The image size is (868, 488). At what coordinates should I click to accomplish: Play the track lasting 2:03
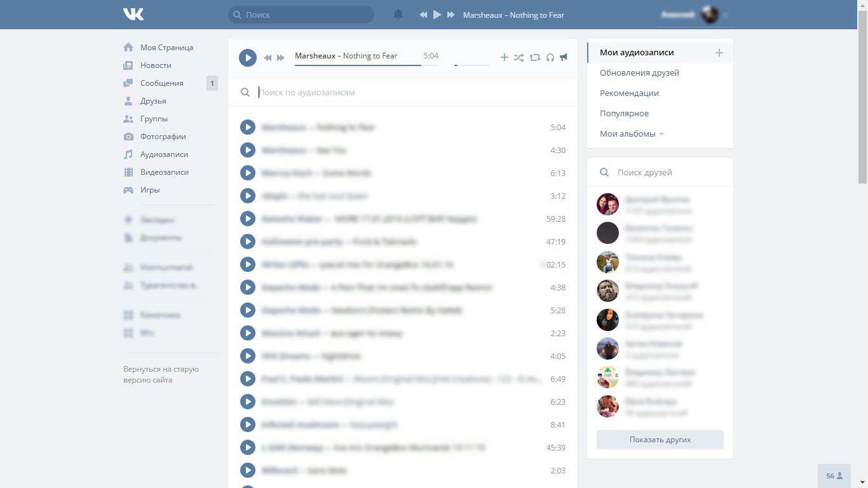coord(248,470)
